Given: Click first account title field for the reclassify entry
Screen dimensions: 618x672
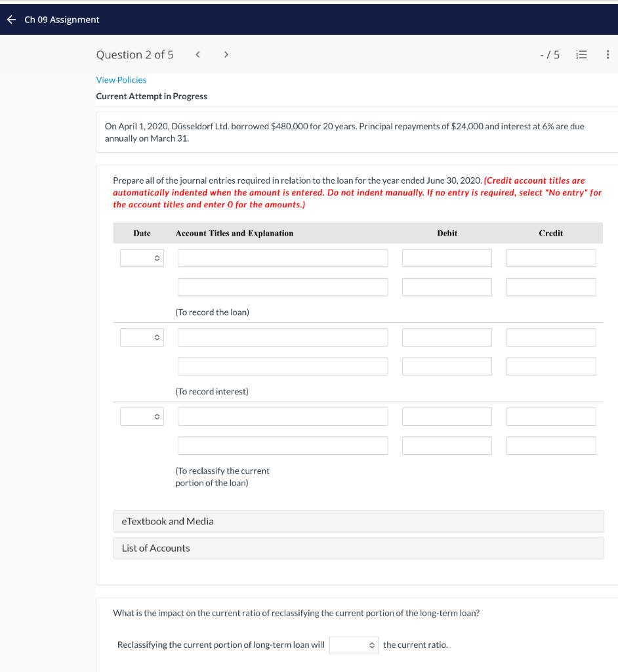Looking at the screenshot, I should pyautogui.click(x=283, y=417).
